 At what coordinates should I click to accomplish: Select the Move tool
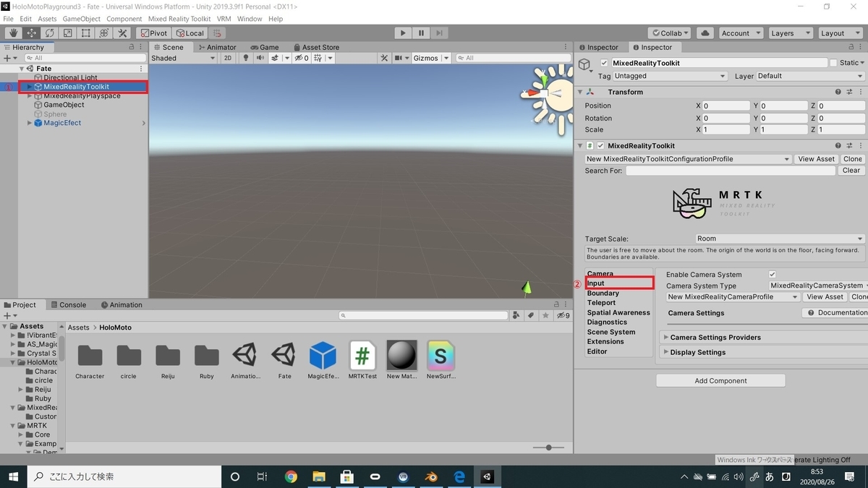[x=31, y=33]
